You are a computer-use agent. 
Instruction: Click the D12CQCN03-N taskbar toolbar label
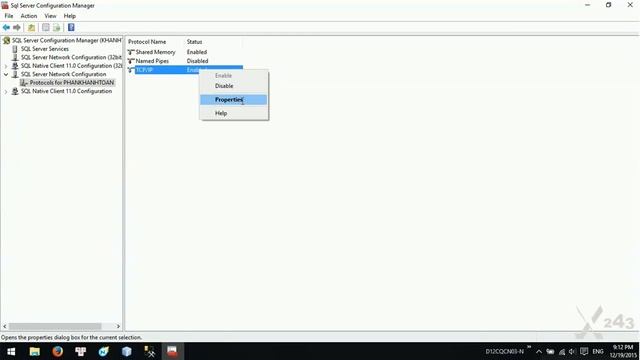point(505,351)
